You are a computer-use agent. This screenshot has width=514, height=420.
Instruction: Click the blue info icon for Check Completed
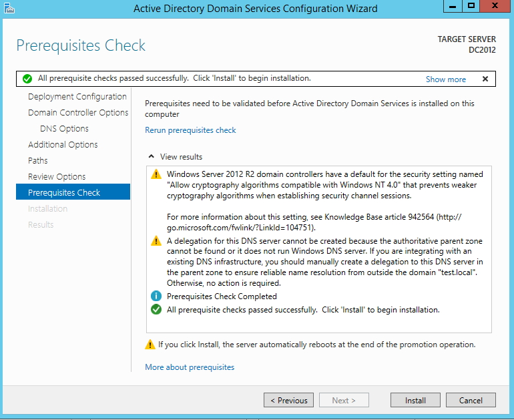click(156, 296)
